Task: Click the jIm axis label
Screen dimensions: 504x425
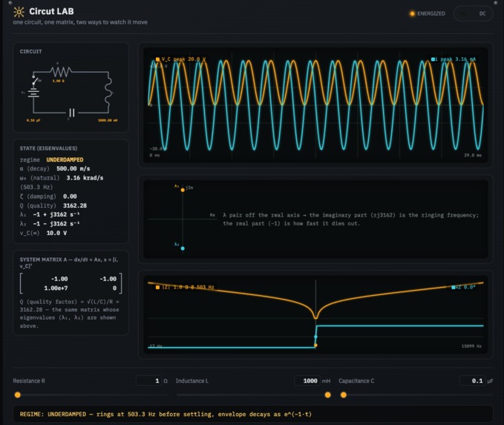Action: pyautogui.click(x=189, y=188)
